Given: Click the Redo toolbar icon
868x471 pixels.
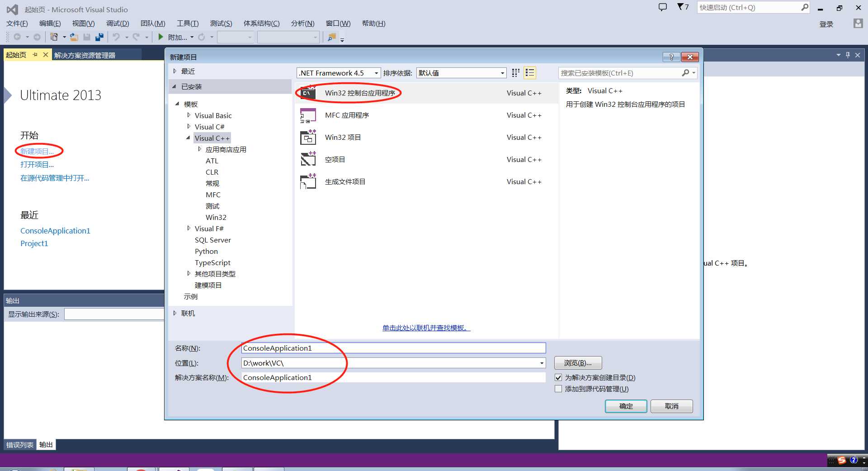Looking at the screenshot, I should 136,37.
